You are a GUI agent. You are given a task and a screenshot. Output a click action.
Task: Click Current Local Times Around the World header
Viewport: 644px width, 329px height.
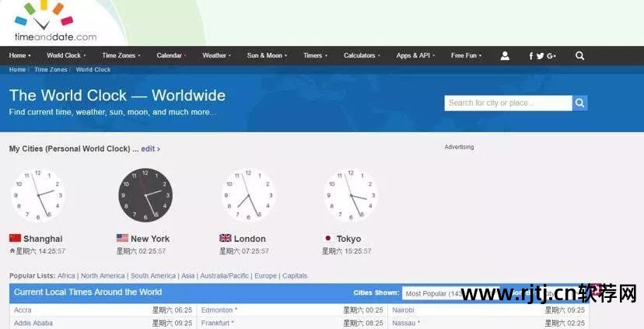coord(88,292)
